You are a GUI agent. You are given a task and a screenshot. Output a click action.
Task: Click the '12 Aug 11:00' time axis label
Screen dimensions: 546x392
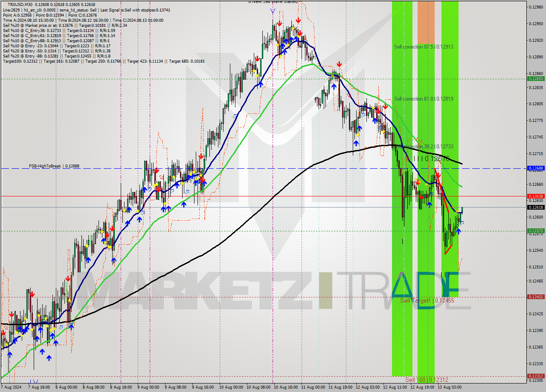(395, 388)
